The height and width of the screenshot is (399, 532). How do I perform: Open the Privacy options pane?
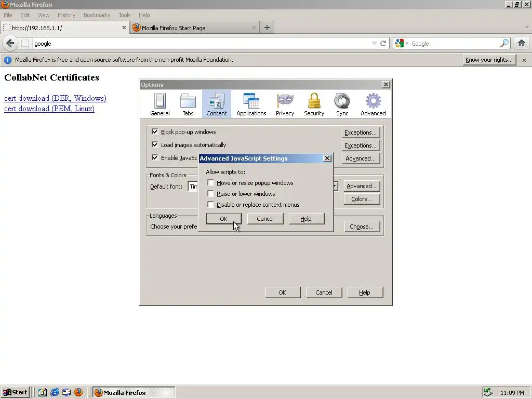tap(285, 104)
